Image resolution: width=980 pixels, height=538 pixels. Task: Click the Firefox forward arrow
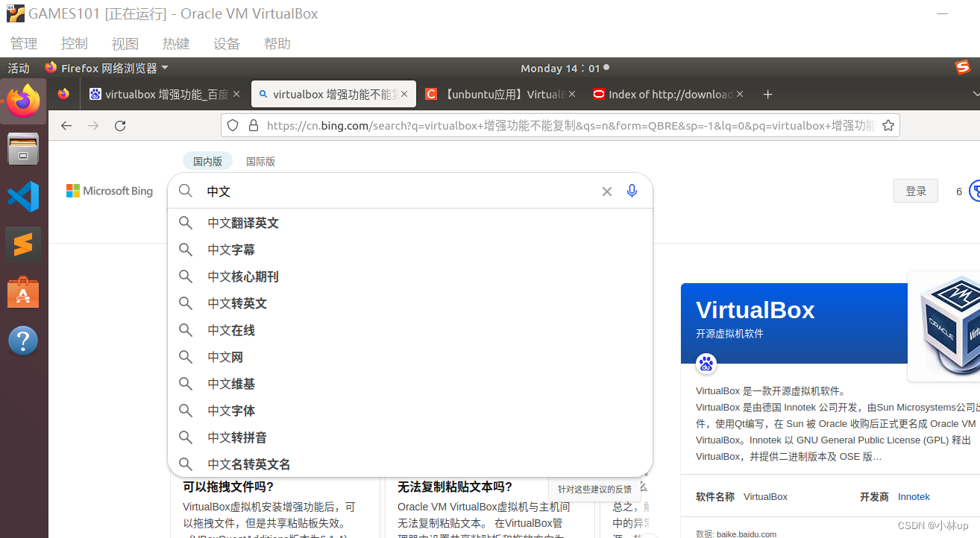click(x=93, y=126)
